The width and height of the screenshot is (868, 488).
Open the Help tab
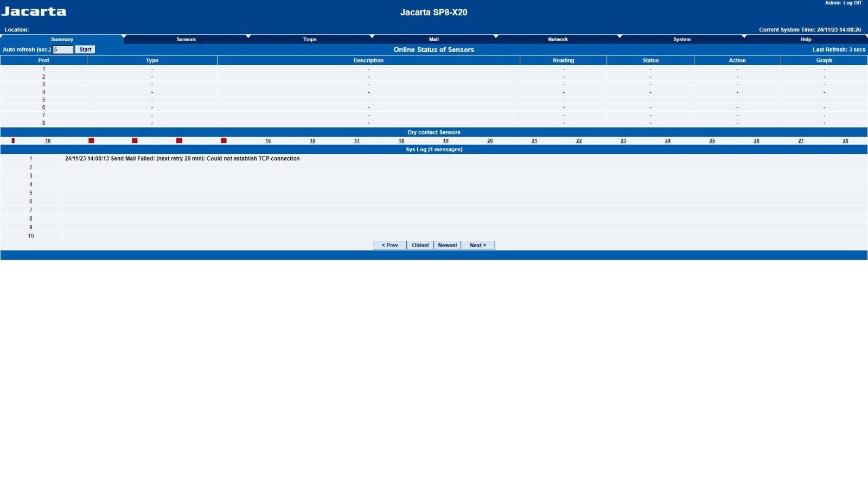pos(806,40)
